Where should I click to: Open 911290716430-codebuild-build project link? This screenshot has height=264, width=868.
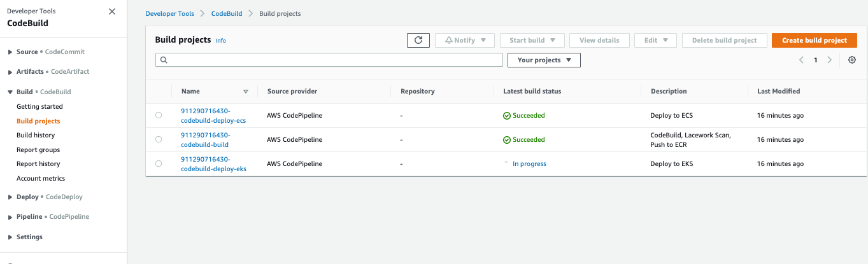[x=206, y=139]
